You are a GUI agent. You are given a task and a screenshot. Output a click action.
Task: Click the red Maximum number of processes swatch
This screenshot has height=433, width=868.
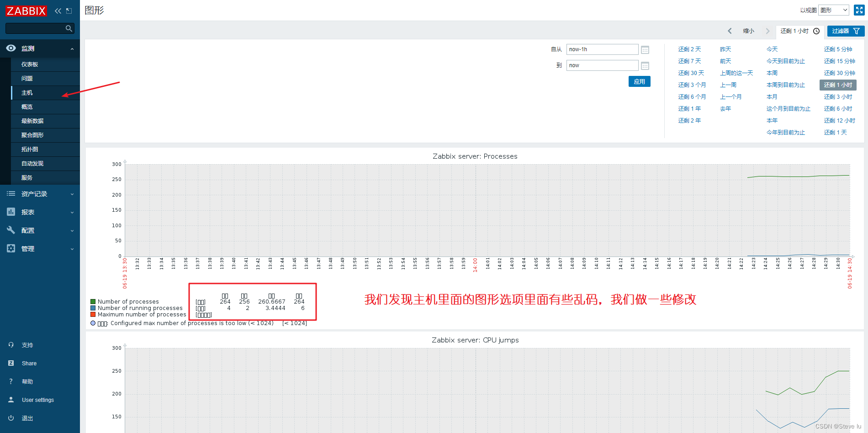click(x=93, y=314)
